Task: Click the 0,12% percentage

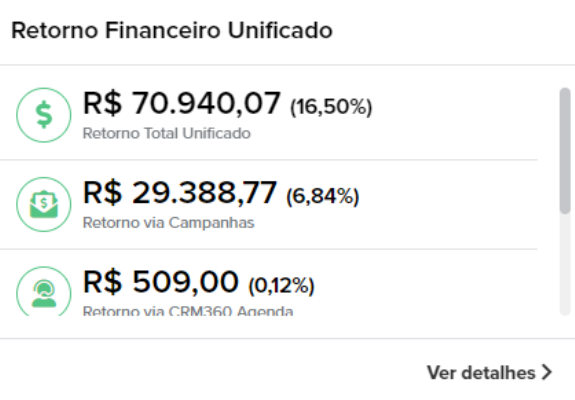Action: (x=282, y=286)
